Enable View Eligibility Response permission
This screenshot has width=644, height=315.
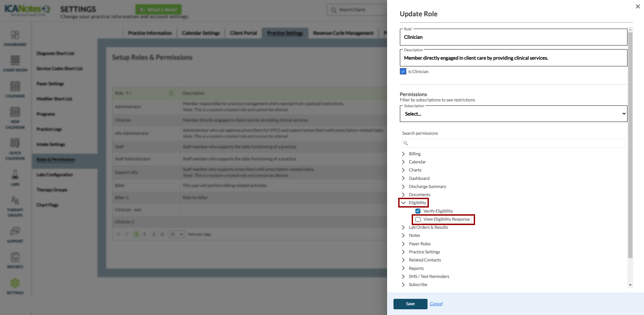[418, 219]
